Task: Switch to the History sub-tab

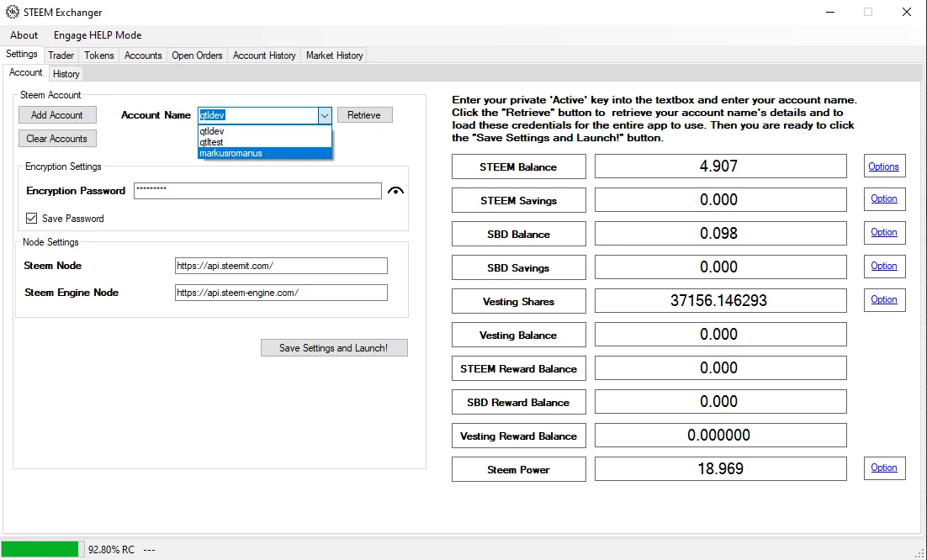Action: [66, 74]
